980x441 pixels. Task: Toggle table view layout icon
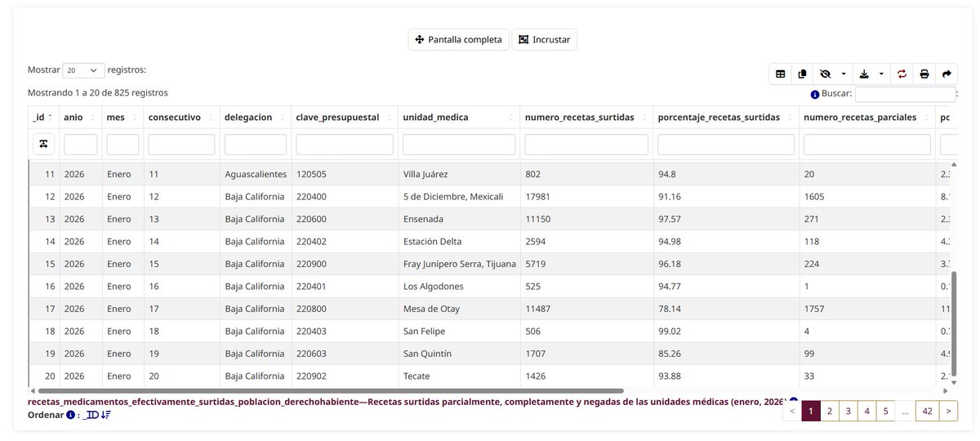tap(781, 73)
